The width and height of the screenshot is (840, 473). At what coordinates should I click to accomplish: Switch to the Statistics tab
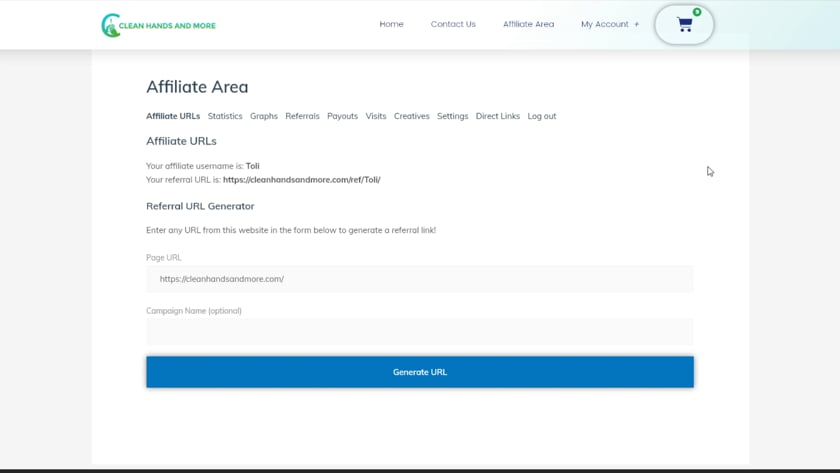pyautogui.click(x=225, y=116)
